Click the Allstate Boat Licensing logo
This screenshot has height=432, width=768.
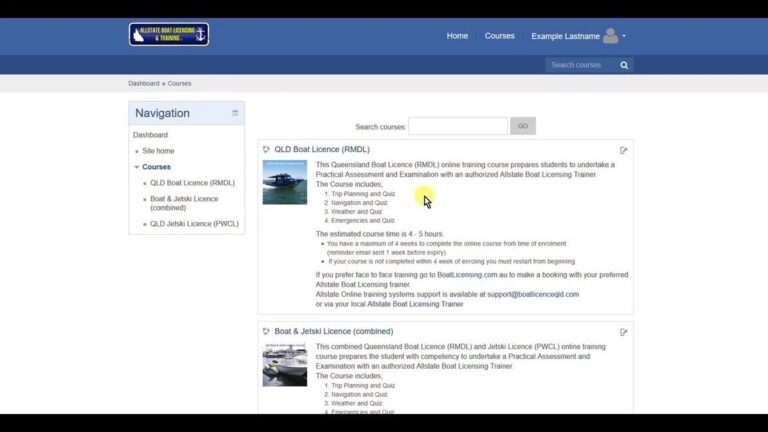(x=169, y=34)
